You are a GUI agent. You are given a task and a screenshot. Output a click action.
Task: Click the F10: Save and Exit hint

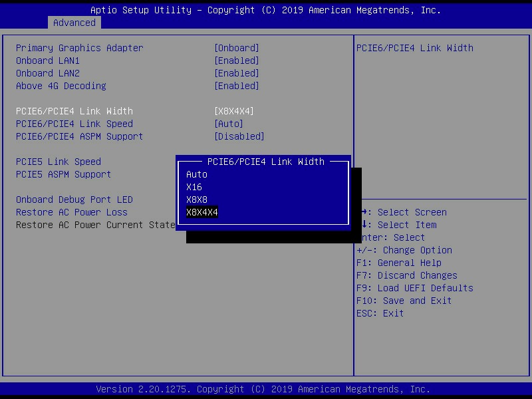pyautogui.click(x=404, y=301)
